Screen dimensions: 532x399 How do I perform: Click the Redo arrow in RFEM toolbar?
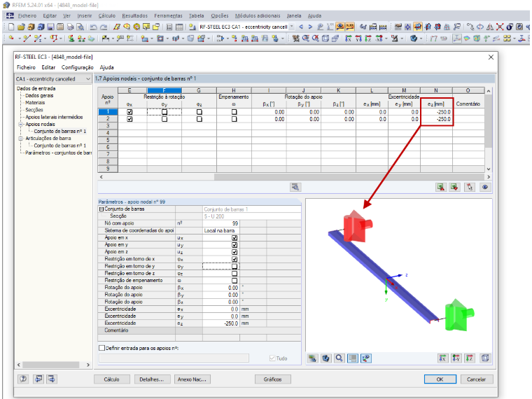104,27
